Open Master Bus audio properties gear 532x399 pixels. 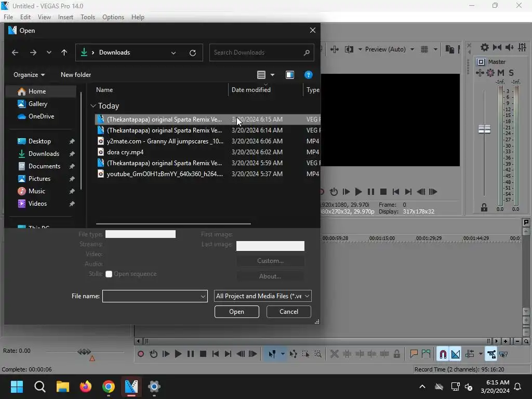pyautogui.click(x=485, y=47)
